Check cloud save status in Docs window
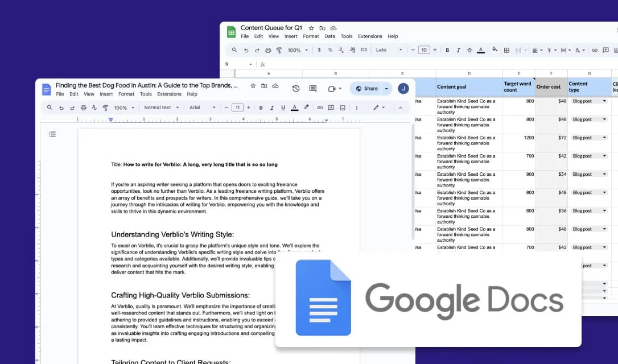Viewport: 618px width, 364px height. pyautogui.click(x=275, y=86)
